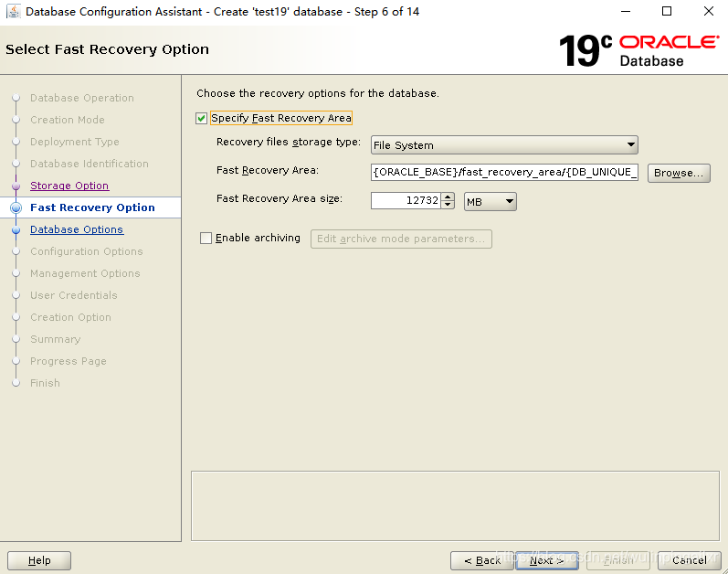Image resolution: width=728 pixels, height=574 pixels.
Task: Go Back to previous step
Action: 482,560
